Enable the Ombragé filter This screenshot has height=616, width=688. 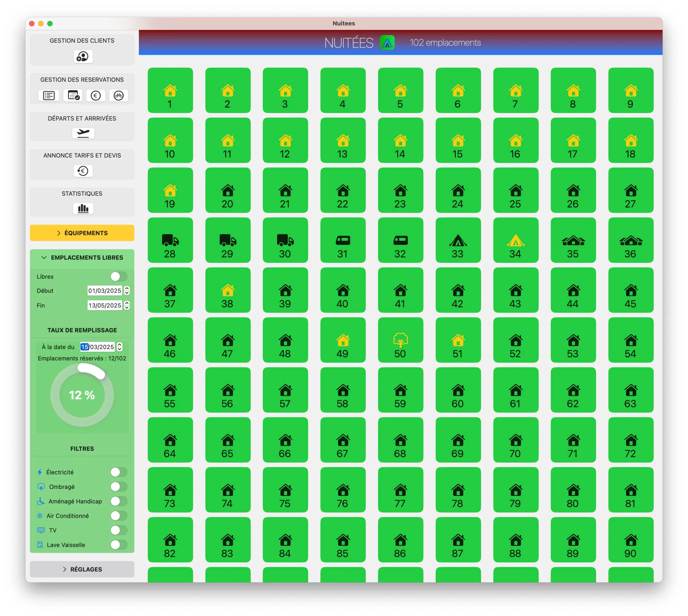point(119,486)
